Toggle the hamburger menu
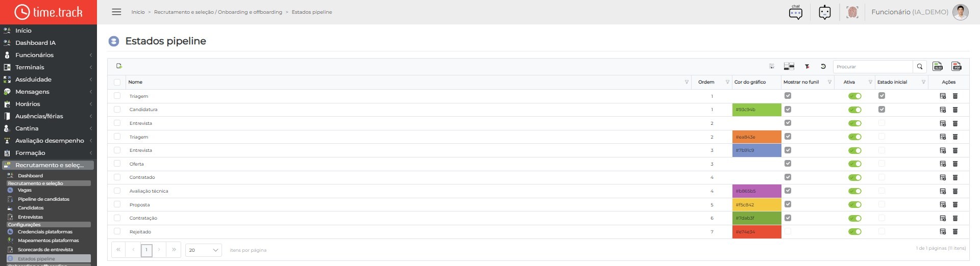This screenshot has height=266, width=980. [x=116, y=12]
